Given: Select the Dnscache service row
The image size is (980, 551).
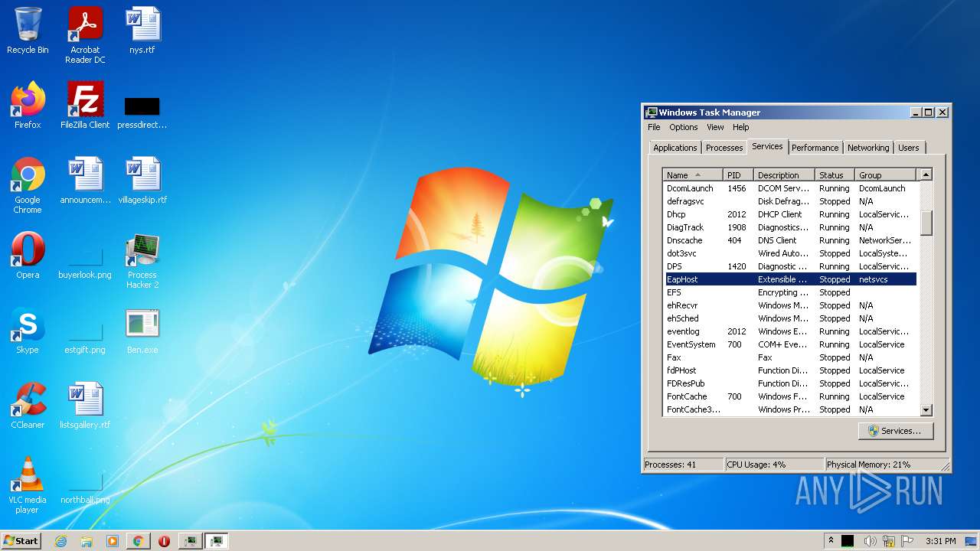Looking at the screenshot, I should (x=789, y=240).
